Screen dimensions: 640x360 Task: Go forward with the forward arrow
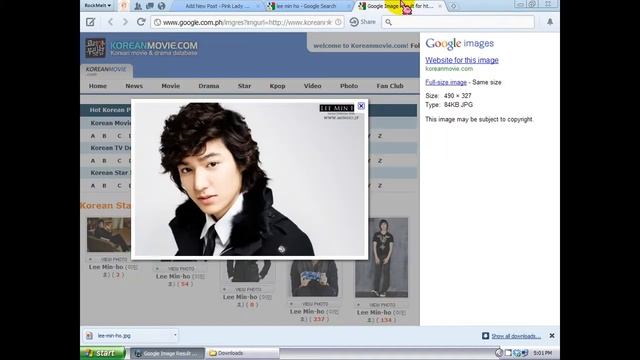pyautogui.click(x=125, y=22)
